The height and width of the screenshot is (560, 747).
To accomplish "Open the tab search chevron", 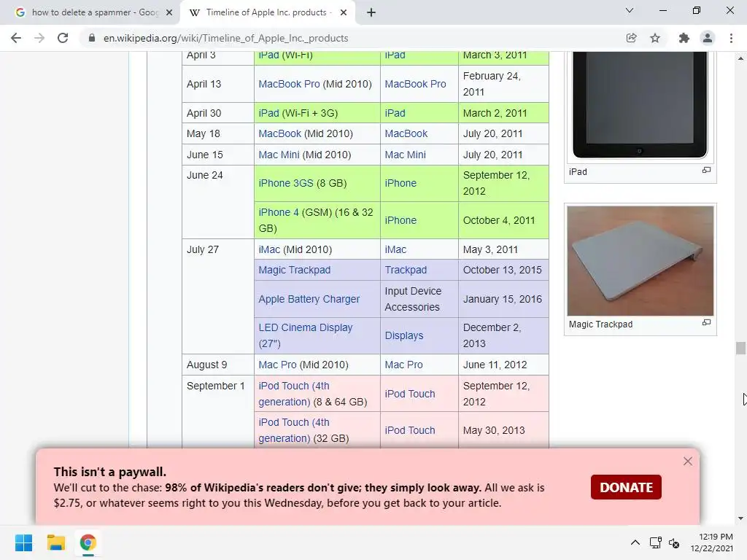I will 630,10.
